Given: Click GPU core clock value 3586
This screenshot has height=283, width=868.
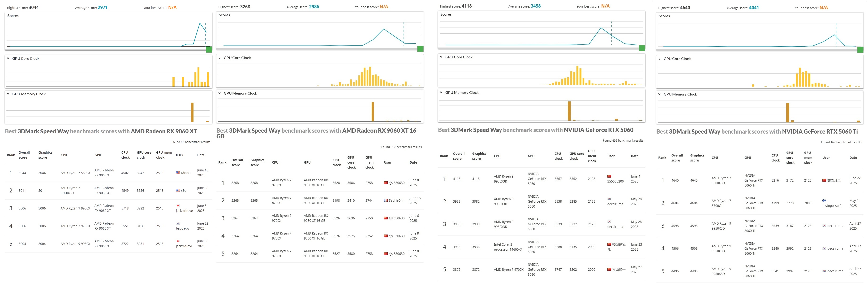Looking at the screenshot, I should pyautogui.click(x=351, y=183).
